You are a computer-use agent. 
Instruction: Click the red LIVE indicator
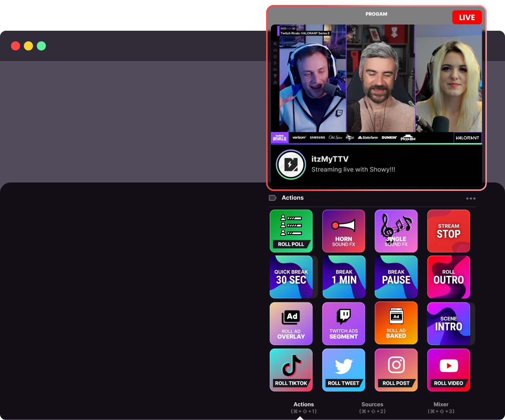coord(467,17)
